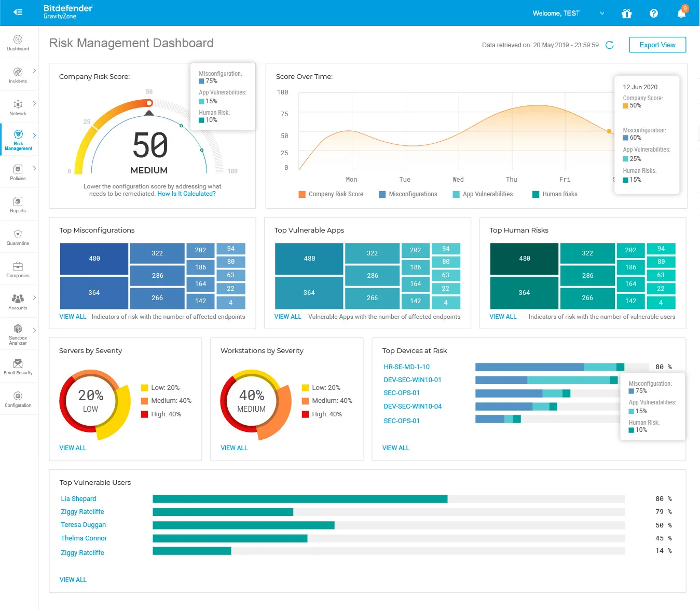700x610 pixels.
Task: Open the How Is It Calculated link
Action: click(186, 194)
